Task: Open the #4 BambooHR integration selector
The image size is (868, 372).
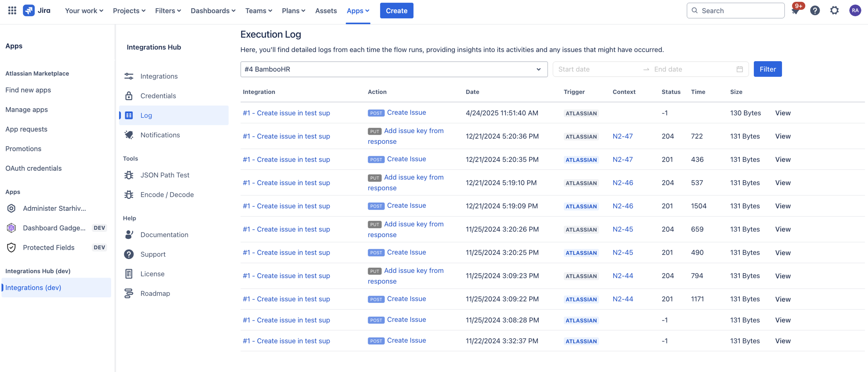Action: pos(394,69)
